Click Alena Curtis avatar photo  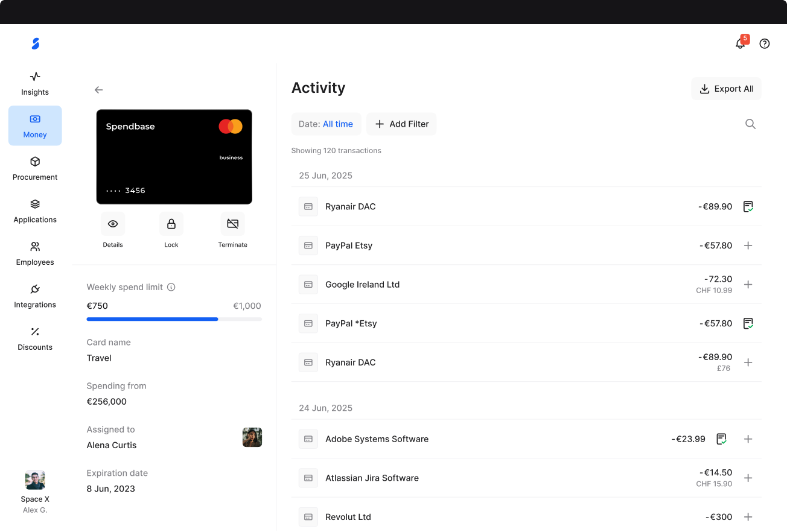coord(252,437)
